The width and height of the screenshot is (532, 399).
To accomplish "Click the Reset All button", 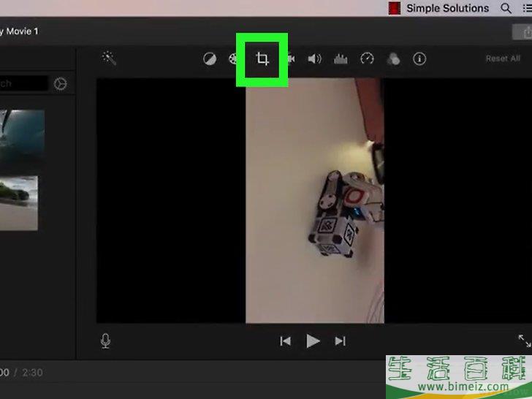I will (x=503, y=58).
